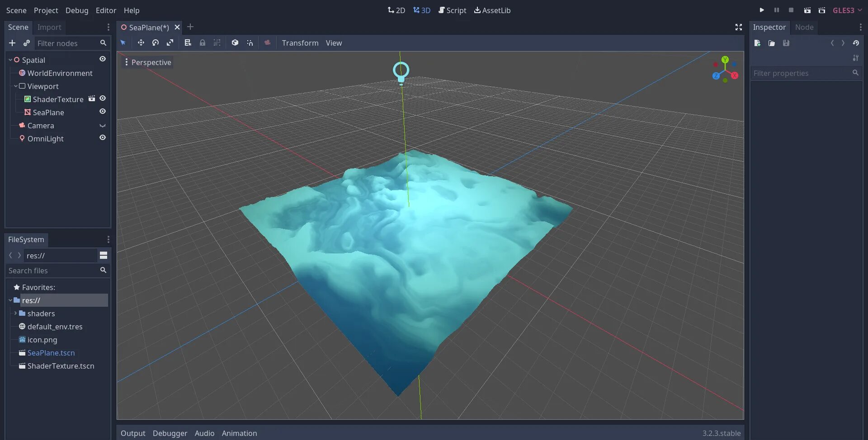868x440 pixels.
Task: Collapse the Viewport node
Action: pyautogui.click(x=16, y=86)
